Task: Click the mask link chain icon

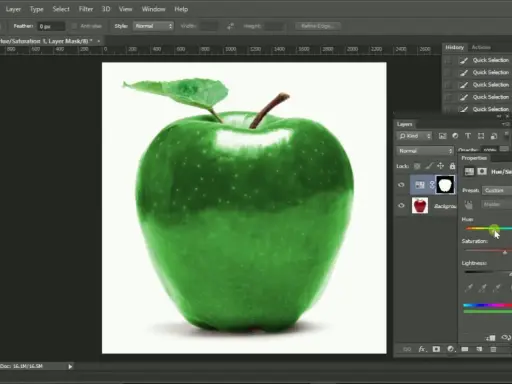Action: point(432,185)
